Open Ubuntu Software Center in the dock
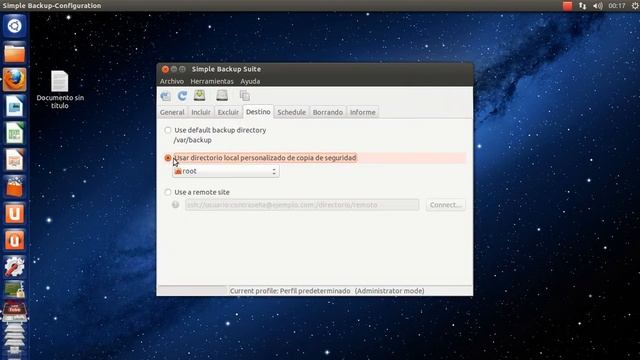 pyautogui.click(x=14, y=187)
